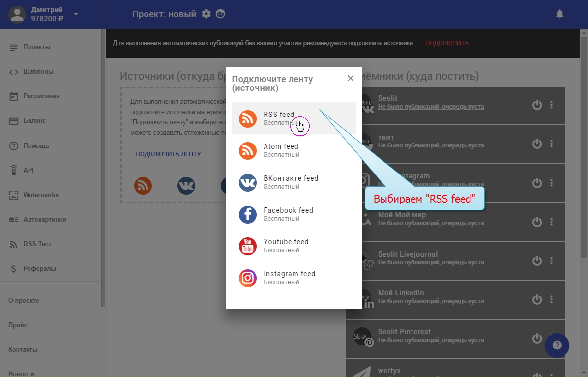
Task: Toggle power for Seolit Livejournal receiver
Action: [x=537, y=261]
